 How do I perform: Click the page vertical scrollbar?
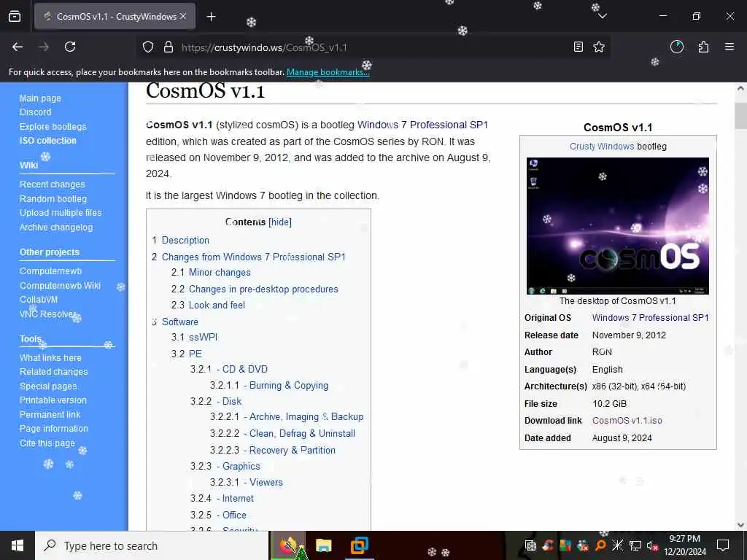(x=741, y=306)
